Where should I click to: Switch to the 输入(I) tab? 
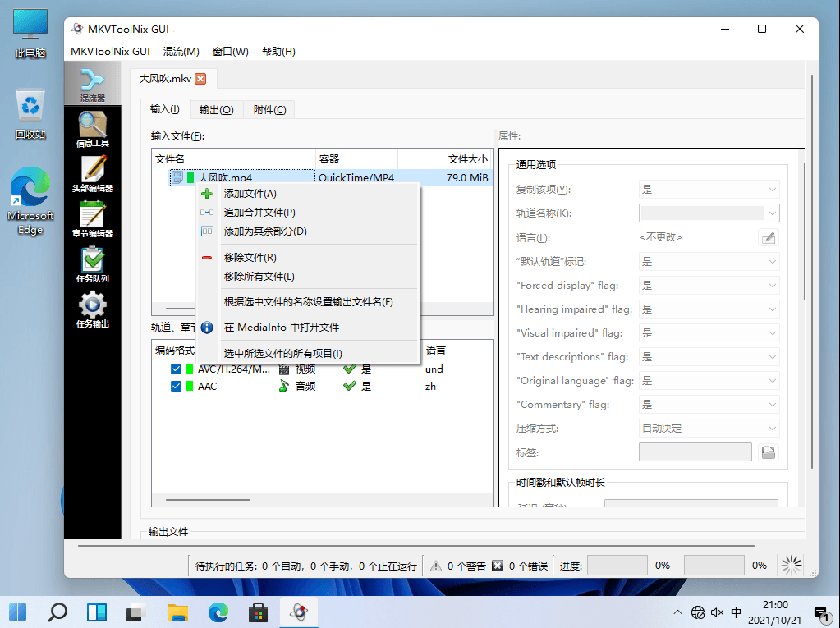coord(165,109)
